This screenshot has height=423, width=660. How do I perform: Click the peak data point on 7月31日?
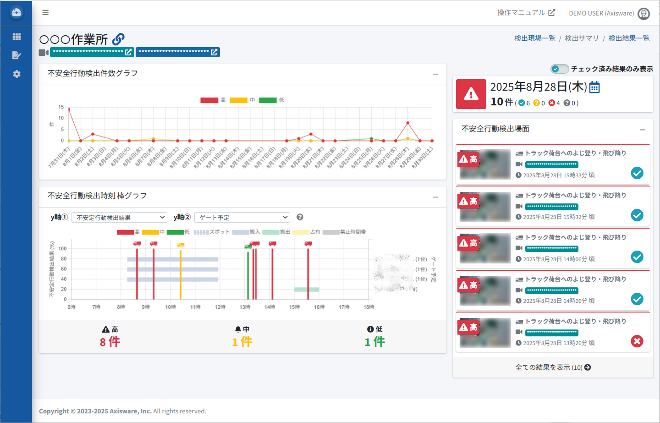69,109
